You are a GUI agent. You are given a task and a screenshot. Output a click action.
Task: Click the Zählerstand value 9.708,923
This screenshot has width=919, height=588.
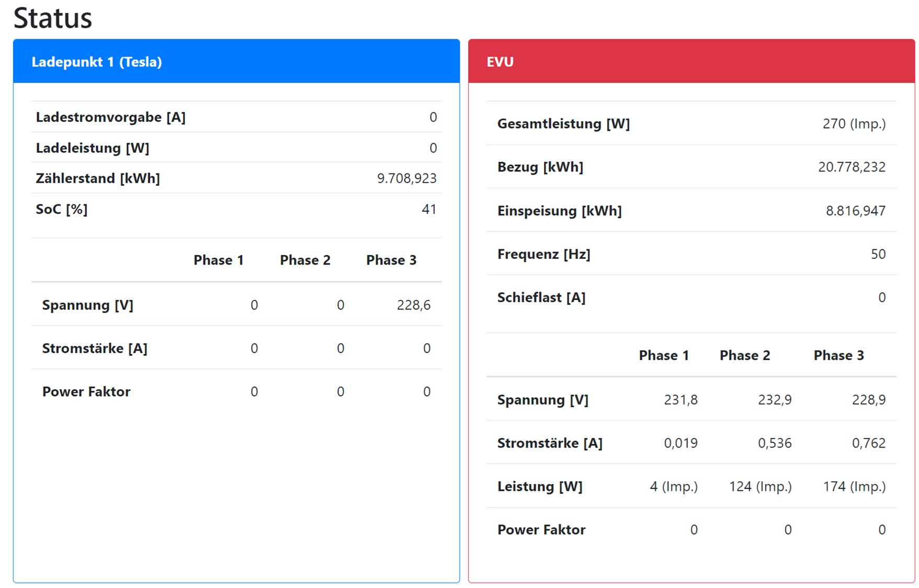pos(406,179)
